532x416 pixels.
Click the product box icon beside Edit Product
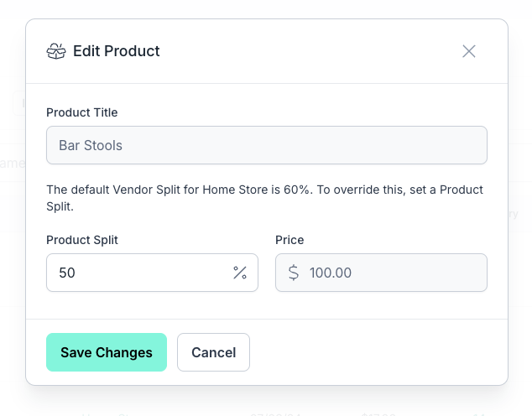click(56, 51)
